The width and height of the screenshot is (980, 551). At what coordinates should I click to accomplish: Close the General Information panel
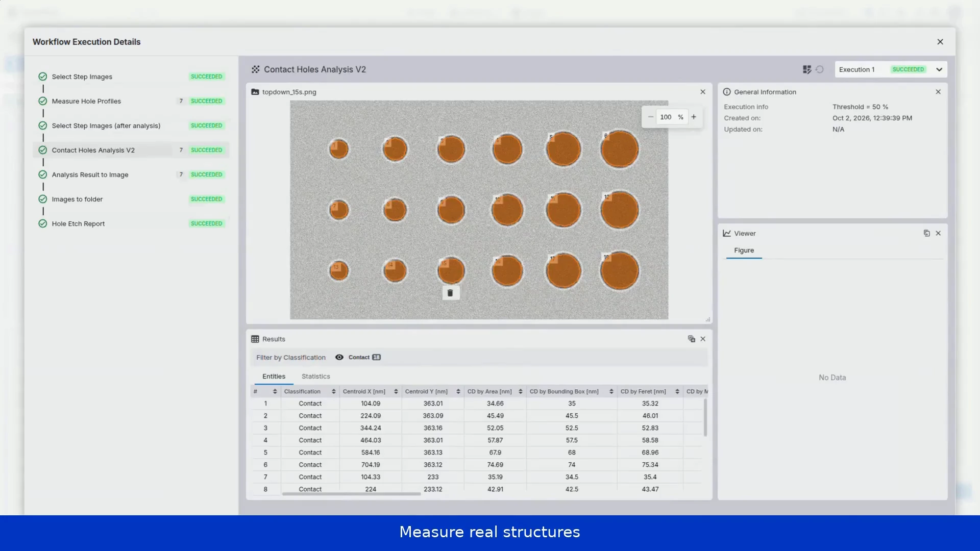click(x=938, y=92)
